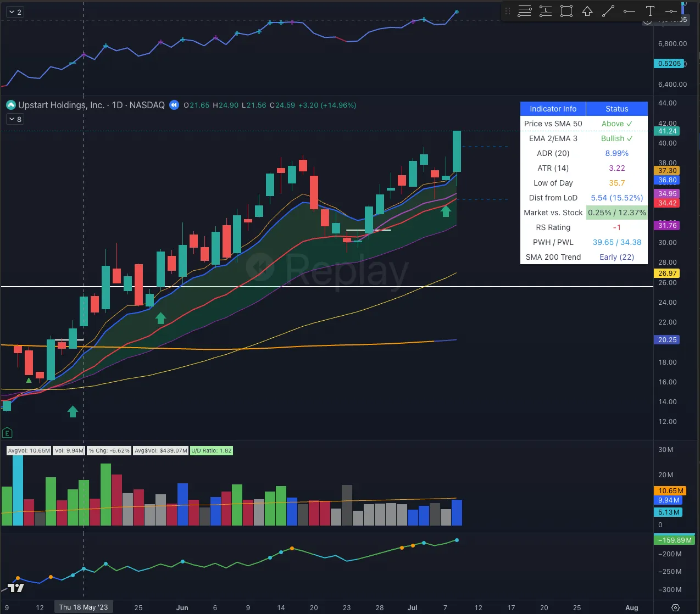Click the 41.24 current price label
The width and height of the screenshot is (700, 614).
668,131
